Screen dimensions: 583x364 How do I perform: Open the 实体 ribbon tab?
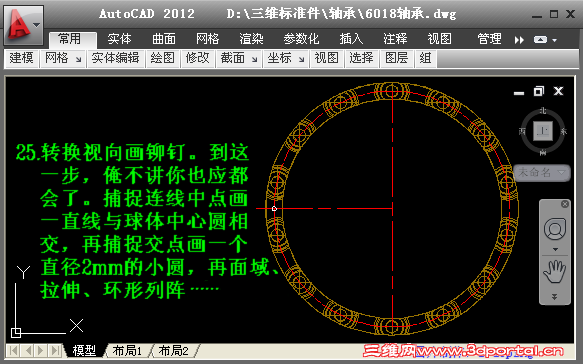[119, 39]
